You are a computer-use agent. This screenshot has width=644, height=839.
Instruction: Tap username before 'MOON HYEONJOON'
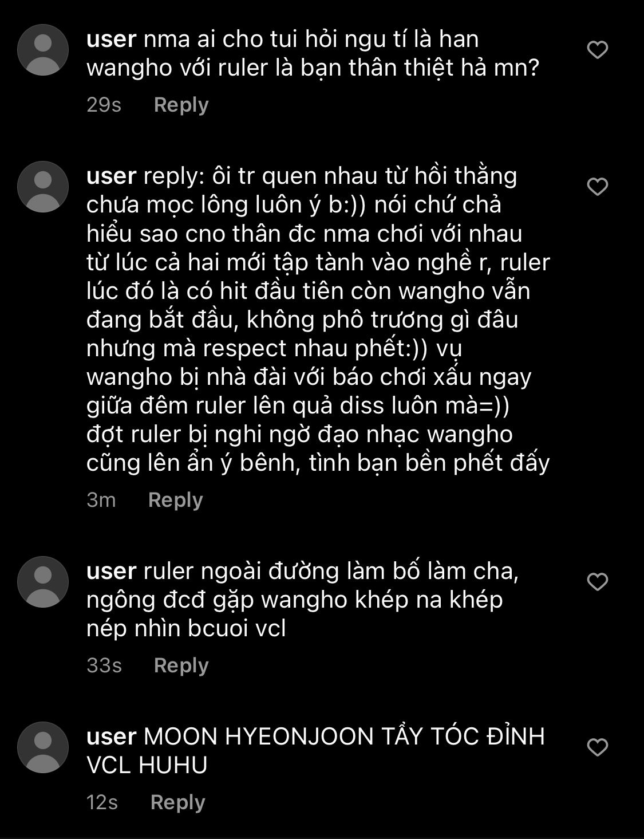point(111,737)
